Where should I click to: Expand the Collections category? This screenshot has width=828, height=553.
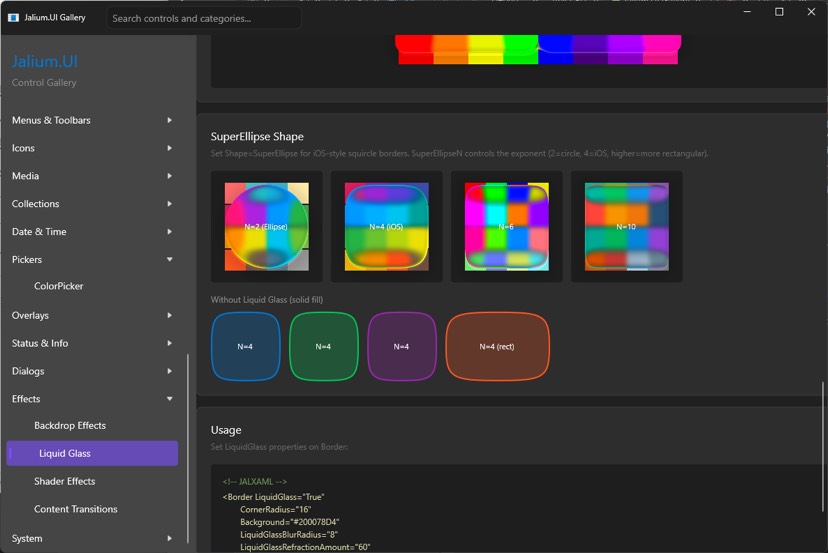(92, 204)
